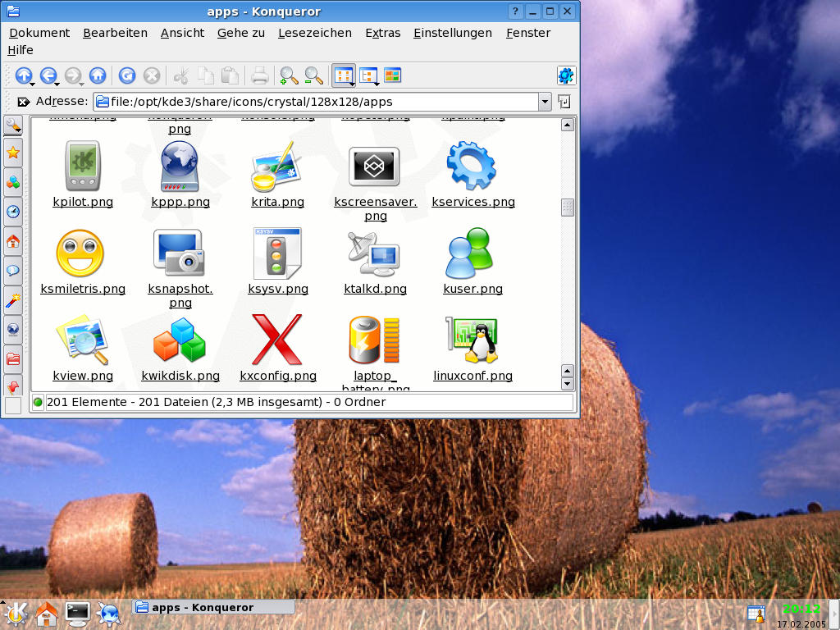Viewport: 840px width, 630px height.
Task: Open the KDE K menu on panel
Action: coord(16,614)
